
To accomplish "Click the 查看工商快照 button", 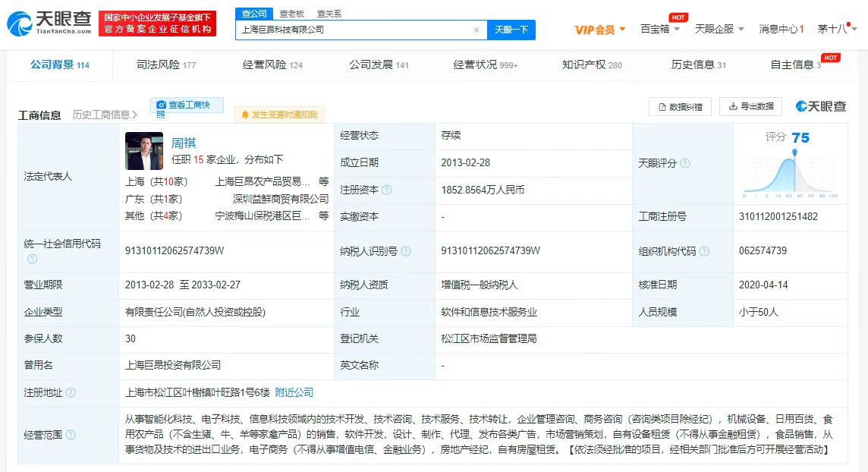I will [x=187, y=107].
